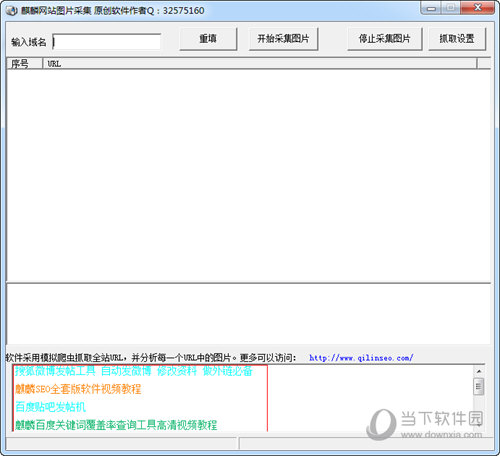
Task: Click the 输入域名 domain input field
Action: pyautogui.click(x=107, y=42)
